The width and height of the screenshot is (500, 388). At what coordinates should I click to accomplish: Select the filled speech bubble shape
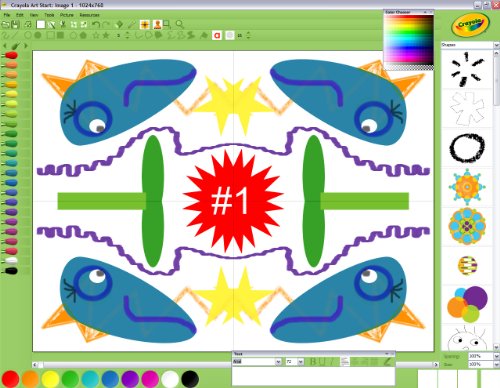(158, 35)
